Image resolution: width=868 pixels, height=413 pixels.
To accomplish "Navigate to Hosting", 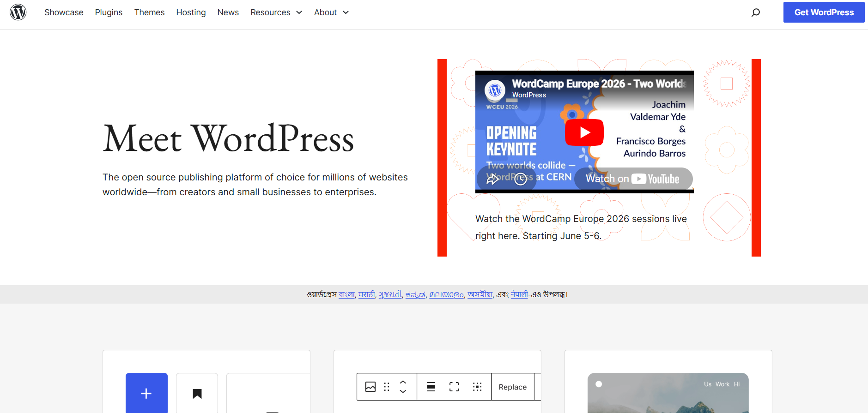I will [x=191, y=12].
